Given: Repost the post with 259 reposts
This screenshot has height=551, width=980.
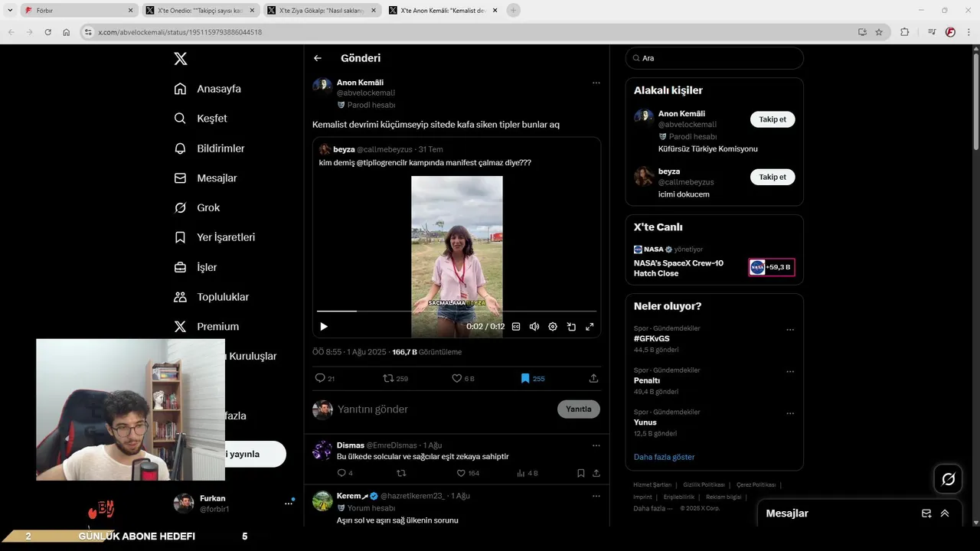Looking at the screenshot, I should click(395, 378).
